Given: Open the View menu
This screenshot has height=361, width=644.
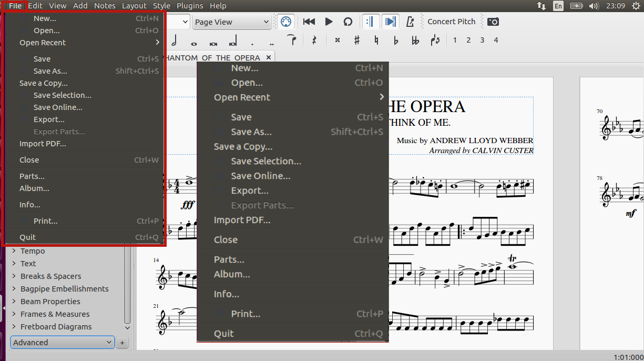Looking at the screenshot, I should [58, 6].
